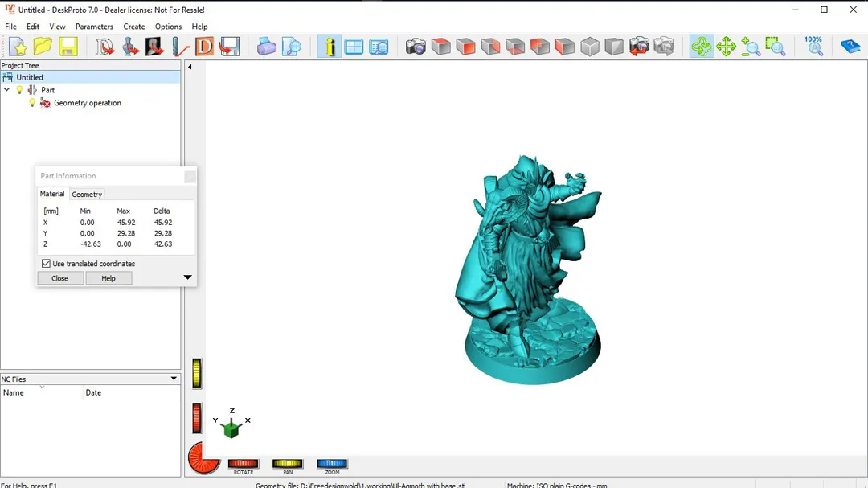Click the Close button in Part Information
Image resolution: width=868 pixels, height=488 pixels.
(60, 278)
